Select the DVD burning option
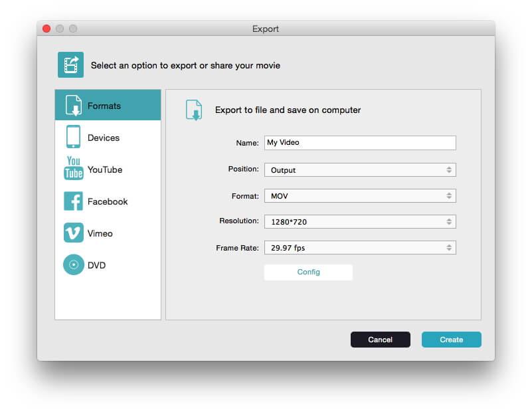This screenshot has height=414, width=532. [x=108, y=264]
